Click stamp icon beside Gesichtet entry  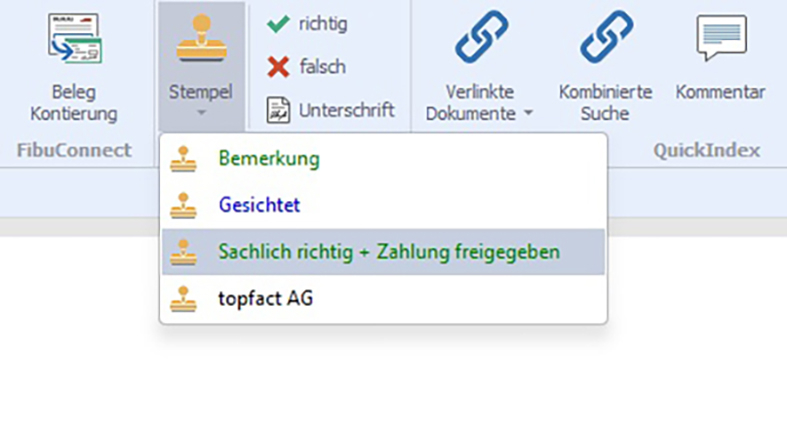tap(183, 205)
